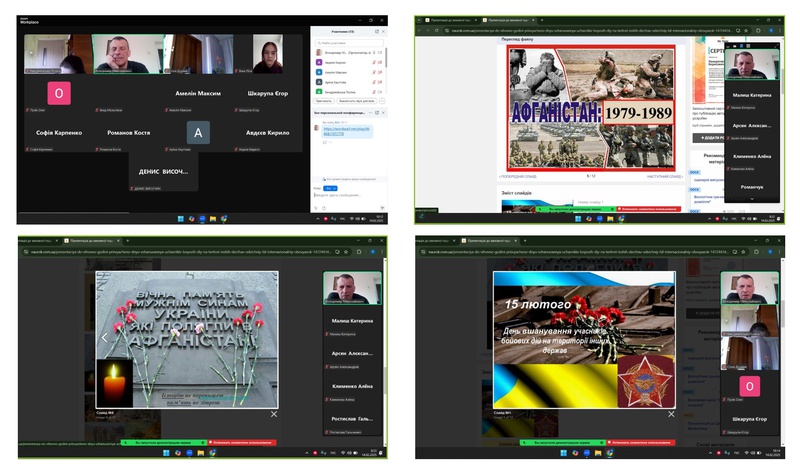Click Start in 15 лютого window taskbar

click(563, 453)
